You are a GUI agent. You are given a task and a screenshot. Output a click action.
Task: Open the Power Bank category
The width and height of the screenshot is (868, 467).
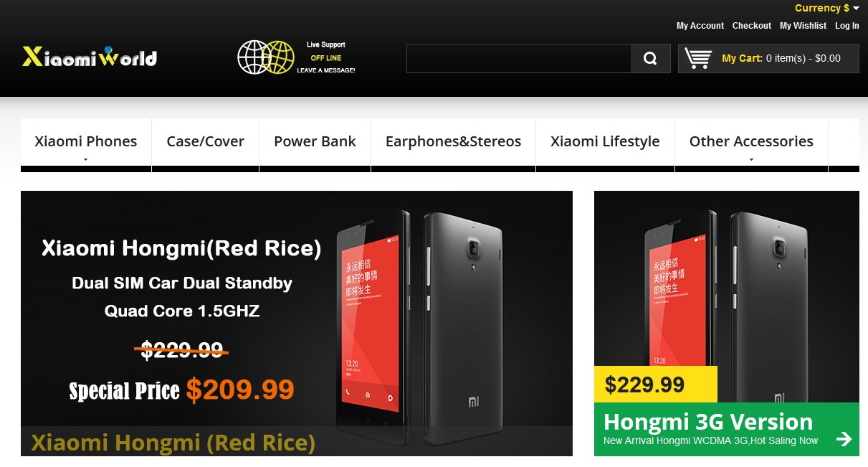click(315, 142)
